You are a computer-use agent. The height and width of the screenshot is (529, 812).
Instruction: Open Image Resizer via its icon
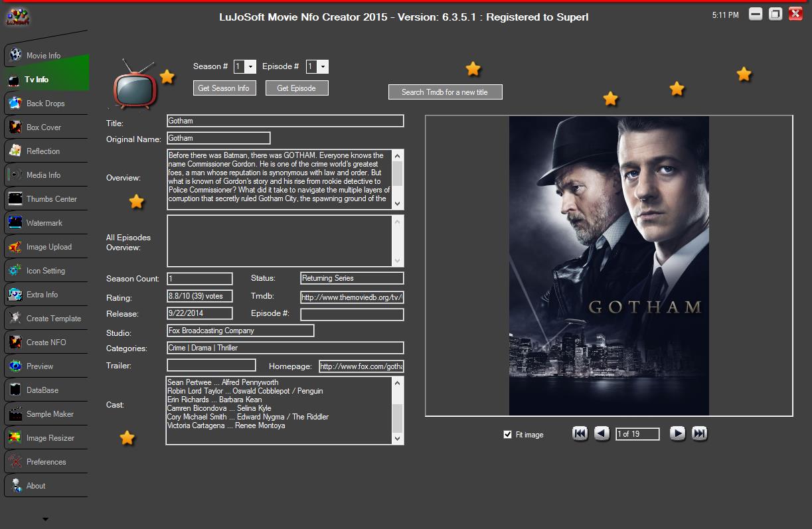click(15, 437)
